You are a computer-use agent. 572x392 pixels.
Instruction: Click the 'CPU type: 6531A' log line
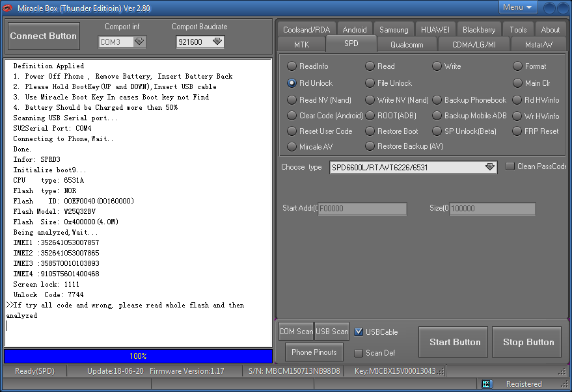pyautogui.click(x=49, y=180)
